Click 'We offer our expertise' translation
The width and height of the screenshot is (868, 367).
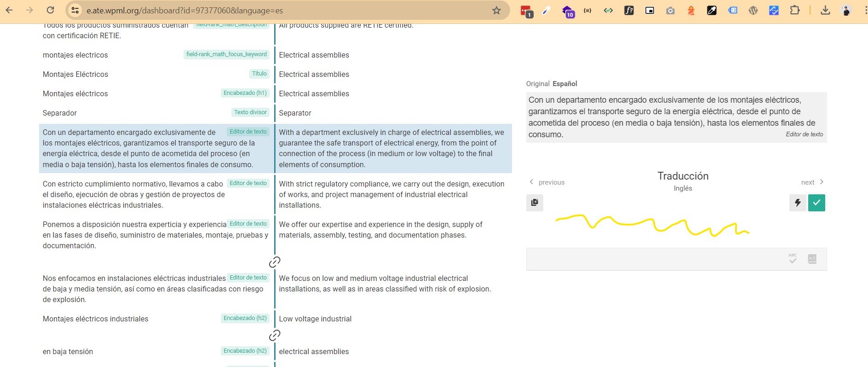(380, 230)
